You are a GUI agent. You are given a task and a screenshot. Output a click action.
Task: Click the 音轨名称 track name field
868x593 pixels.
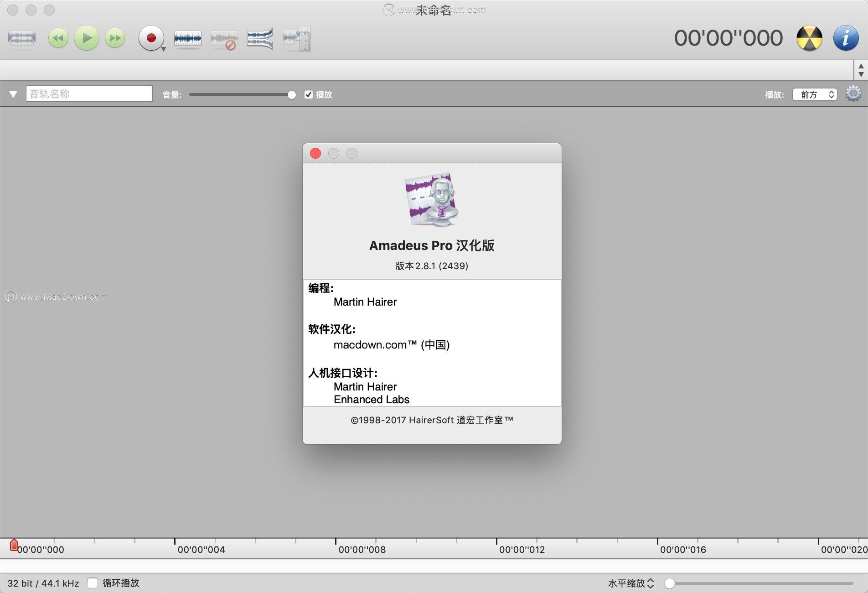[x=89, y=94]
